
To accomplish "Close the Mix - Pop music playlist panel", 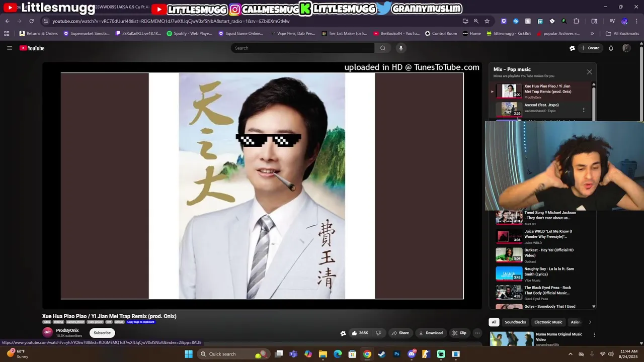I will 589,72.
